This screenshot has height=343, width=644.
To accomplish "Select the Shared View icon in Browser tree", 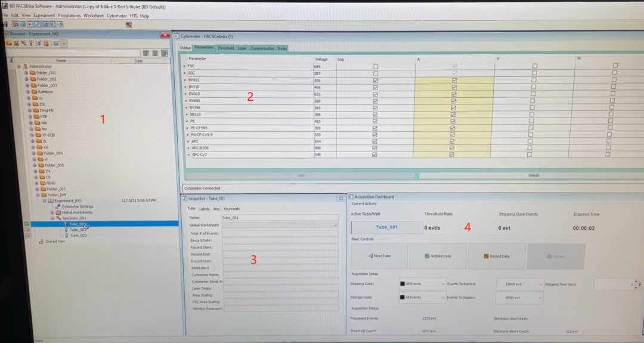I will 41,242.
